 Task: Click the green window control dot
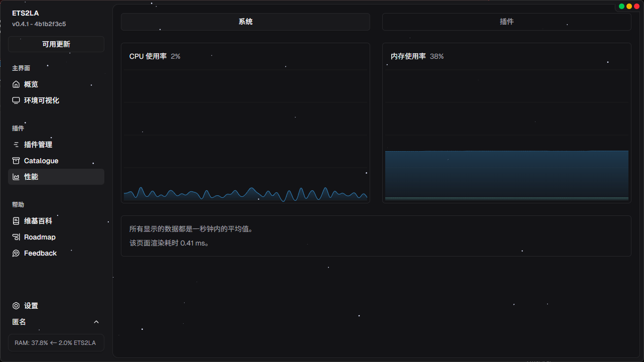(x=622, y=7)
